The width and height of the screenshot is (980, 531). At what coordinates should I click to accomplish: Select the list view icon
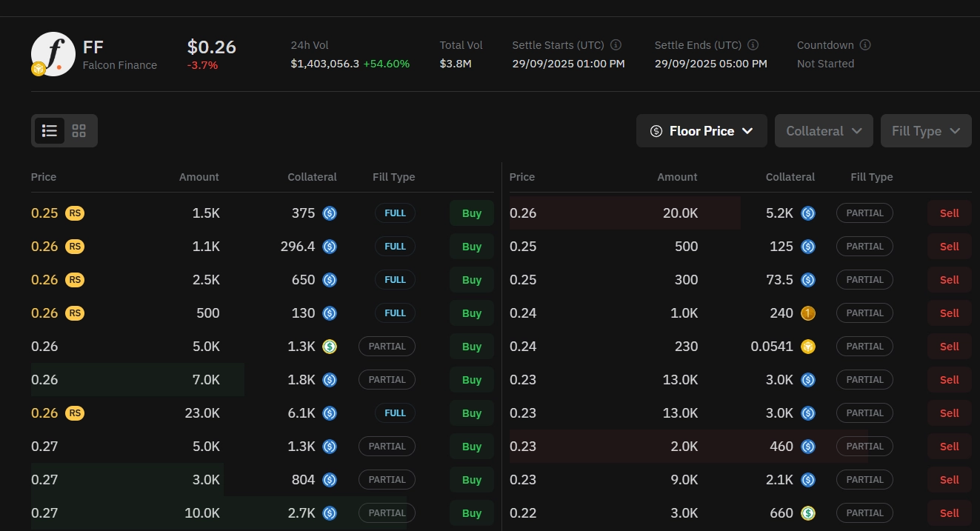pos(49,130)
